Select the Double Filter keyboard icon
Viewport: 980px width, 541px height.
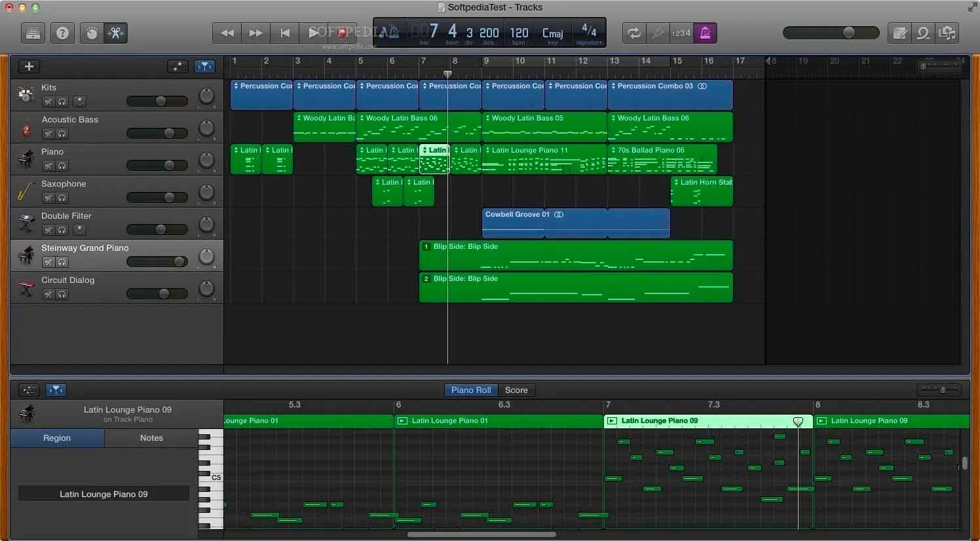click(x=26, y=223)
